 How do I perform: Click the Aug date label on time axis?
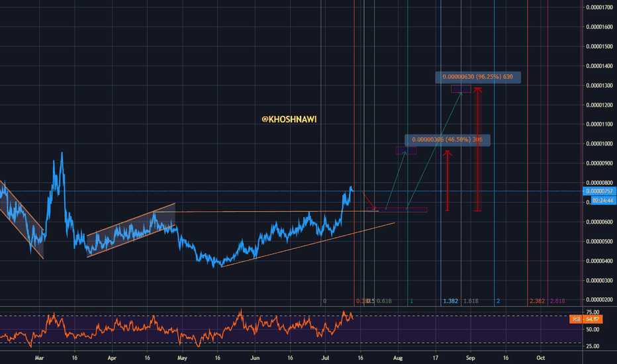tap(398, 358)
